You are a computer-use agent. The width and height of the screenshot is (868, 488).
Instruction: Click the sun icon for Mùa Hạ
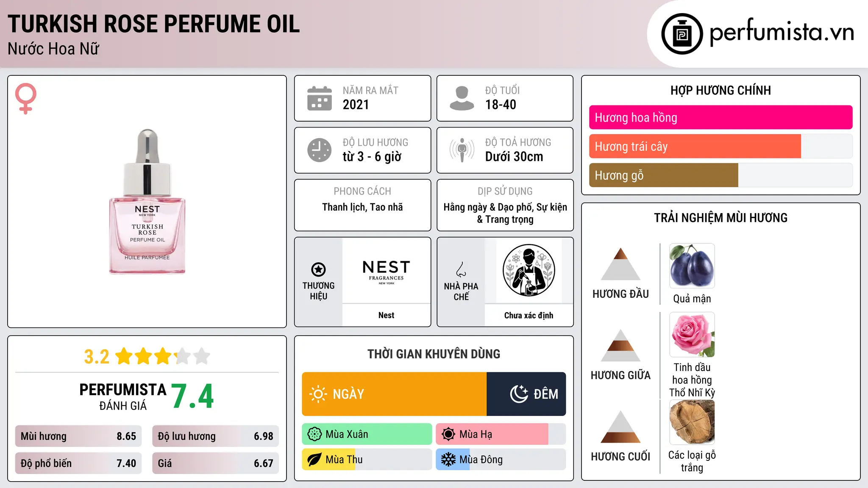click(x=448, y=434)
